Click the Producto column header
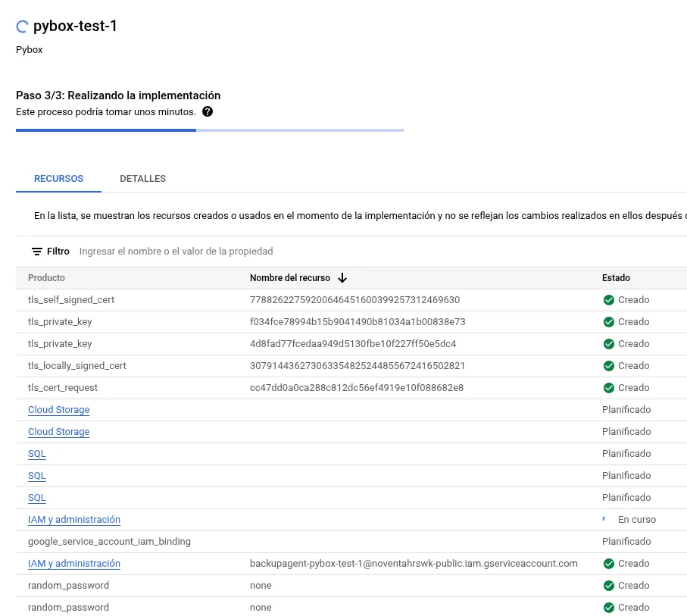 (46, 278)
